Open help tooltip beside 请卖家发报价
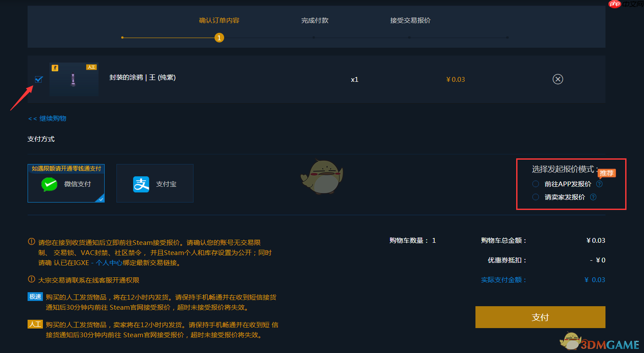This screenshot has height=353, width=644. [x=593, y=197]
